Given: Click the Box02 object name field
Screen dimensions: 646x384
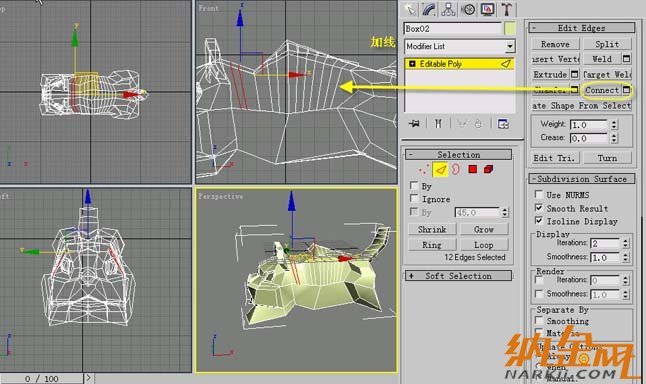Looking at the screenshot, I should (452, 28).
